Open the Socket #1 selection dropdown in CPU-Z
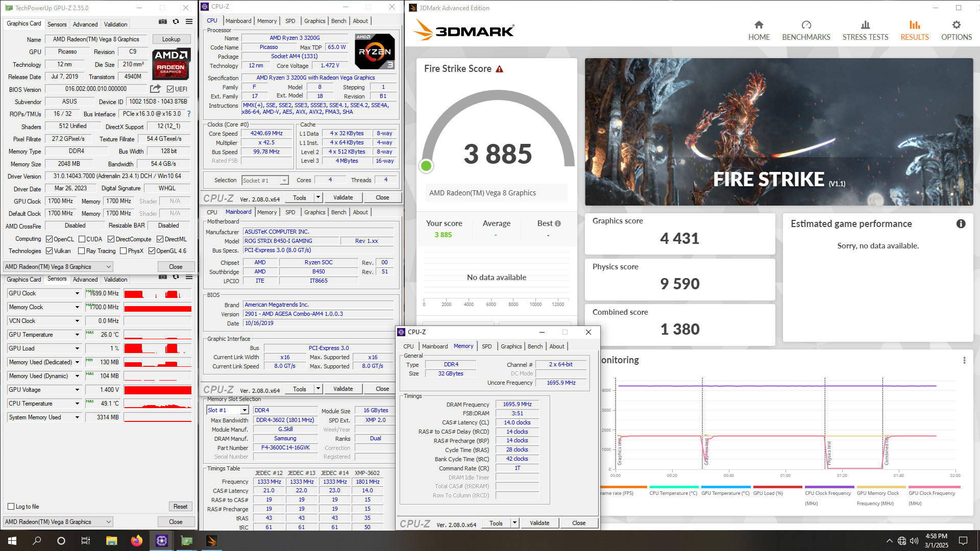The image size is (980, 551). (x=265, y=181)
